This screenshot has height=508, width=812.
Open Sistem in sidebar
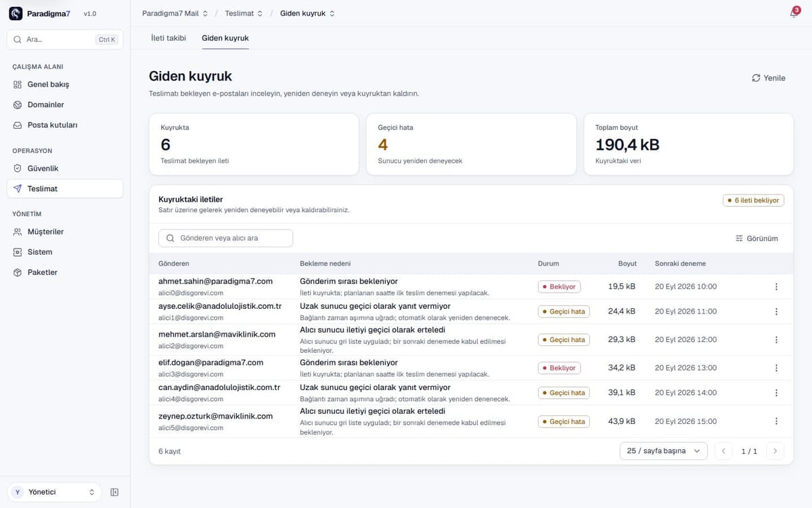[x=65, y=252]
